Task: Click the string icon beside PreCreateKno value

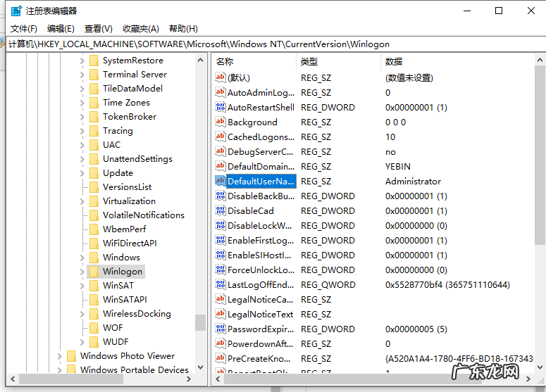Action: [220, 358]
